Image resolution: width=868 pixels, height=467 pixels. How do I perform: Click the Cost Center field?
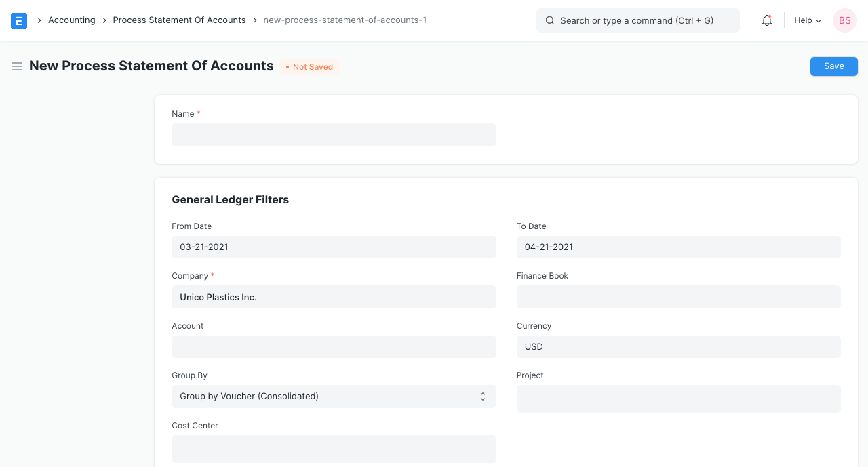[x=334, y=449]
